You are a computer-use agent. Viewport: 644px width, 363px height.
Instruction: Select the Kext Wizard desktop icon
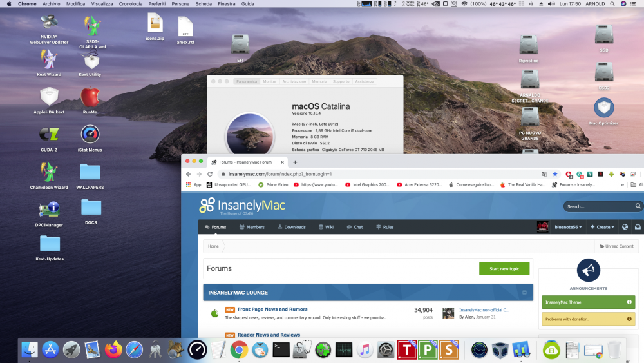[x=49, y=59]
